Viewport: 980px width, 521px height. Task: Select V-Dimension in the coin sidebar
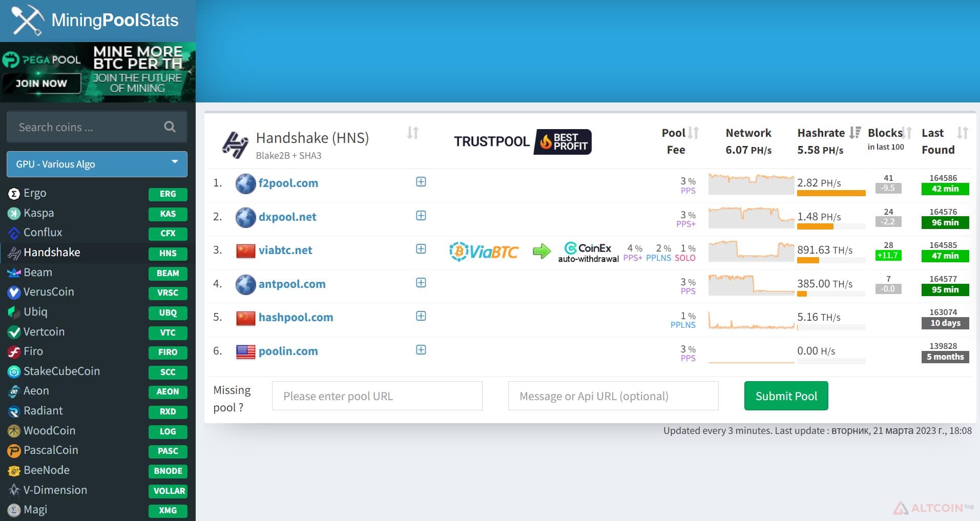[97, 491]
